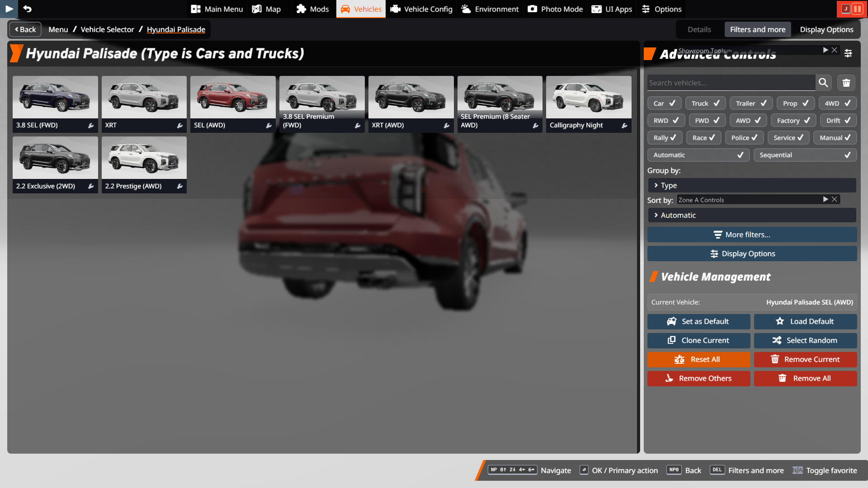
Task: Toggle the Prop filter
Action: tap(796, 103)
